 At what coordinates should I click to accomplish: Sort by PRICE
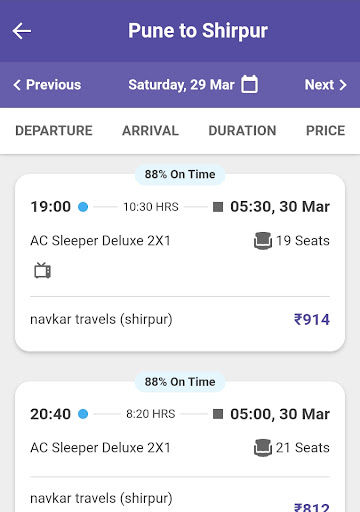coord(326,130)
